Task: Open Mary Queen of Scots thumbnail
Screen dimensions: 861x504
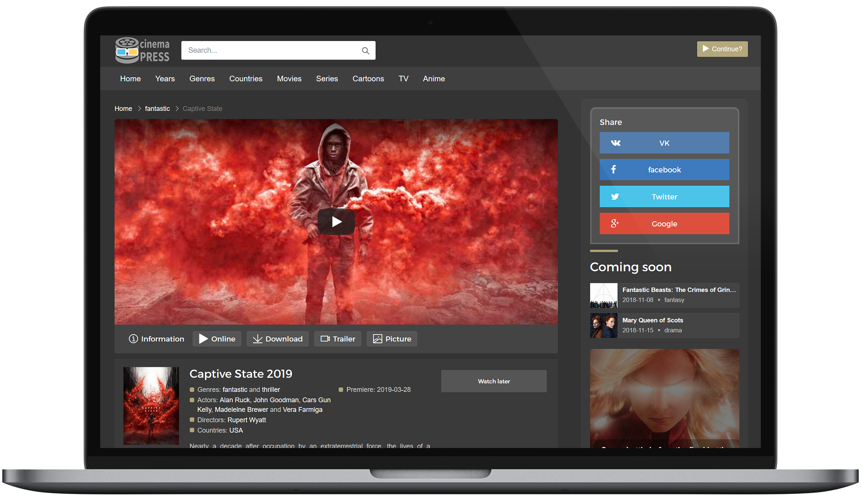Action: coord(603,325)
